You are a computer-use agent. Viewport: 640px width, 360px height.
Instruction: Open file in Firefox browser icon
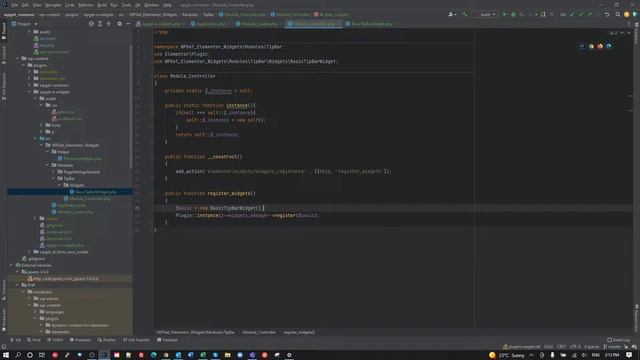pyautogui.click(x=600, y=46)
